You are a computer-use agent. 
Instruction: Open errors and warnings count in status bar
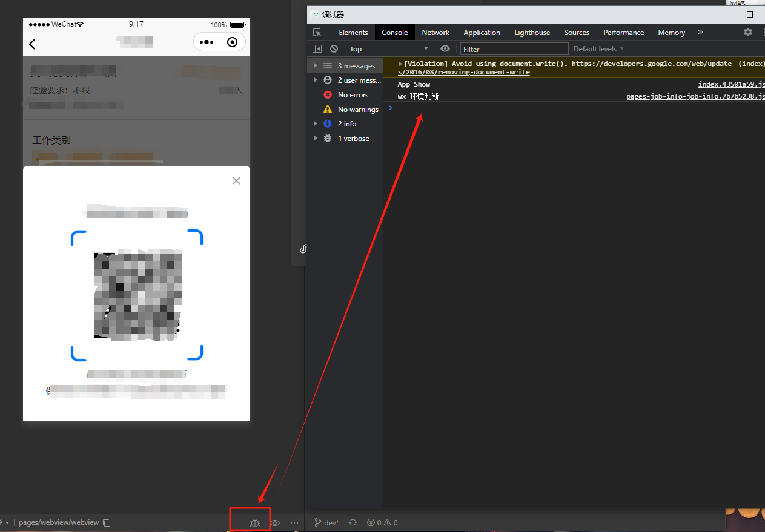pos(383,522)
